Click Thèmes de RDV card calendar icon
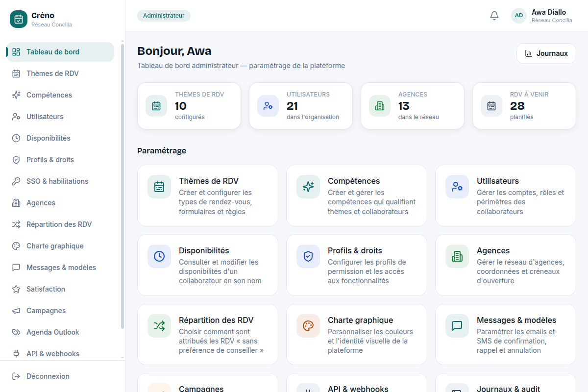588x392 pixels. coord(159,187)
